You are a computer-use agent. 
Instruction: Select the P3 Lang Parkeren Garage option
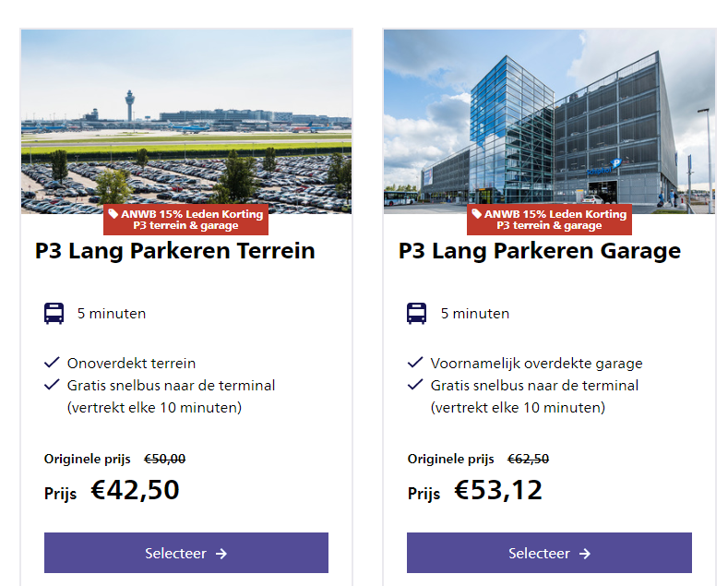[x=549, y=553]
